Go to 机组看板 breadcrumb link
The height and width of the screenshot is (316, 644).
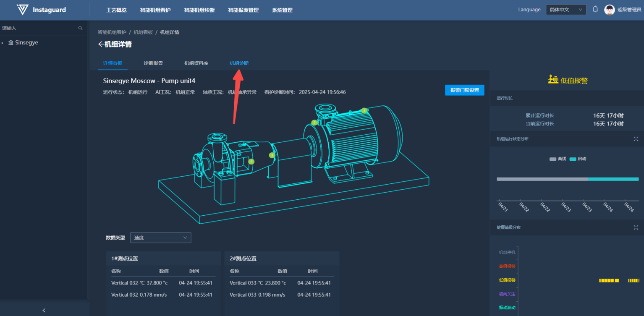tap(143, 32)
